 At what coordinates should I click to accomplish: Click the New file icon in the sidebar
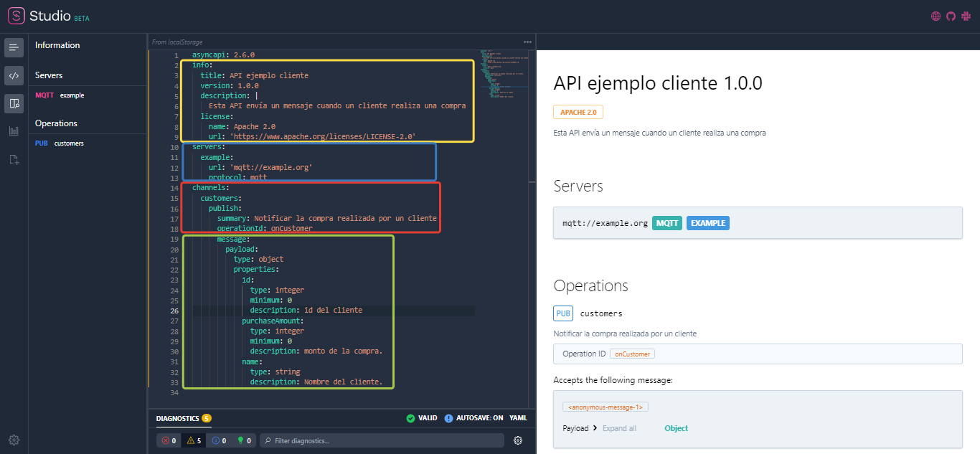click(x=14, y=159)
